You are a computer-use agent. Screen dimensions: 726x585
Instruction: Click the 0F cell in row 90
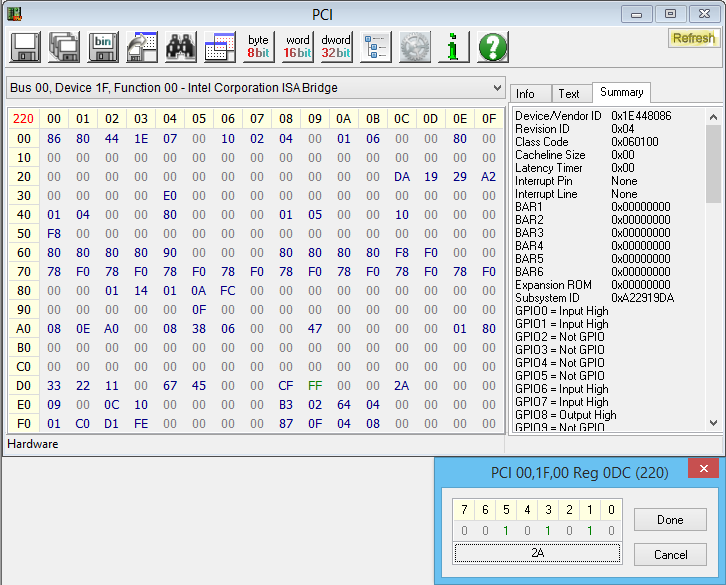pyautogui.click(x=199, y=309)
